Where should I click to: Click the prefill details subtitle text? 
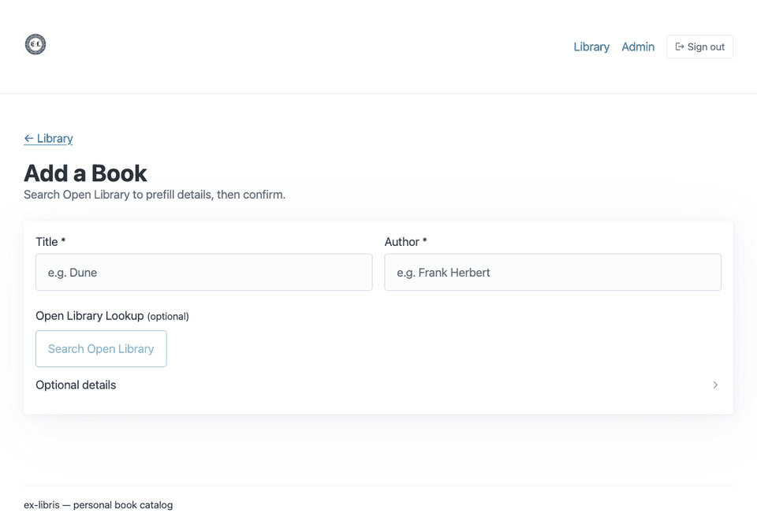point(155,195)
